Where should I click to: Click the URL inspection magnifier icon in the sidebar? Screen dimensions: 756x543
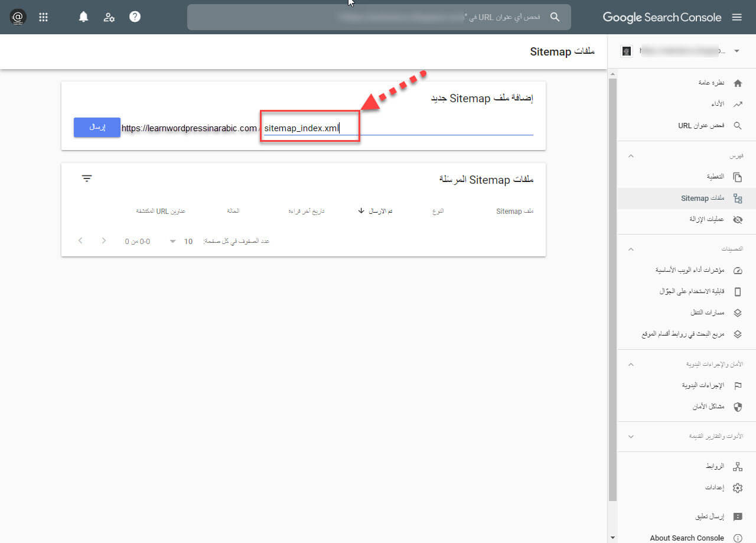(x=737, y=126)
